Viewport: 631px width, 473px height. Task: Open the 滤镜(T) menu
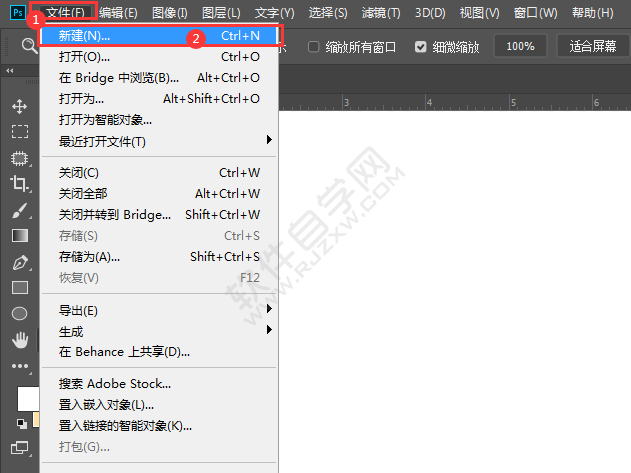click(381, 13)
